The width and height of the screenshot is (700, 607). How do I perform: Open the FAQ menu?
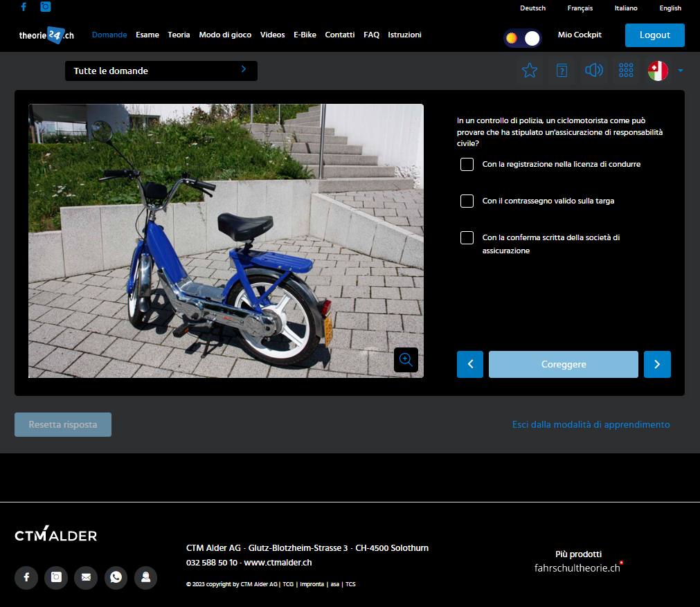[x=371, y=35]
